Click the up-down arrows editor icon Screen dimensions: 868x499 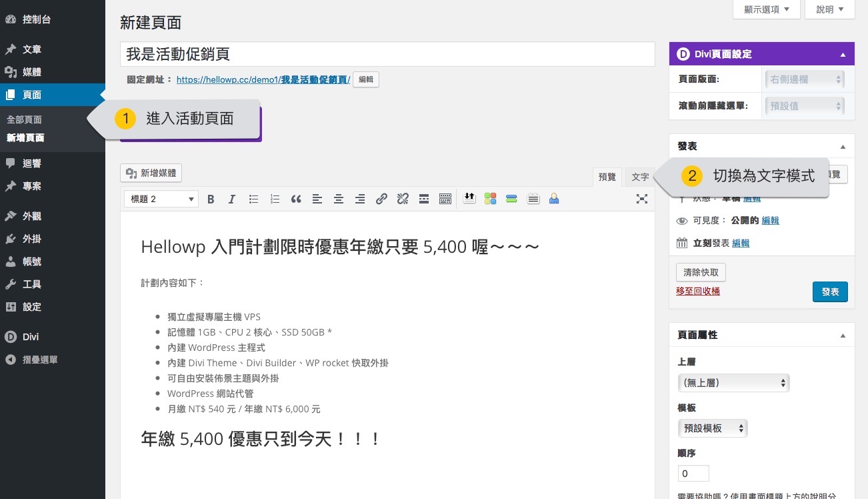(x=469, y=198)
